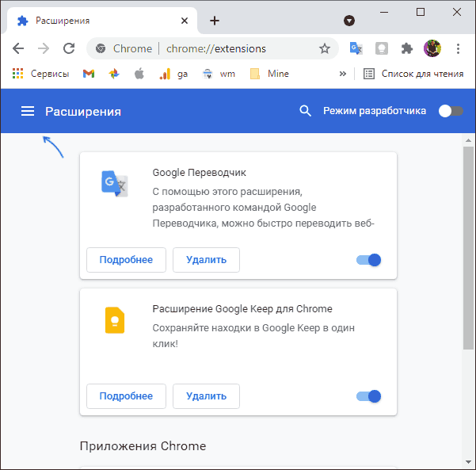The image size is (476, 470).
Task: Disable the Google Keep extension toggle
Action: pyautogui.click(x=369, y=396)
